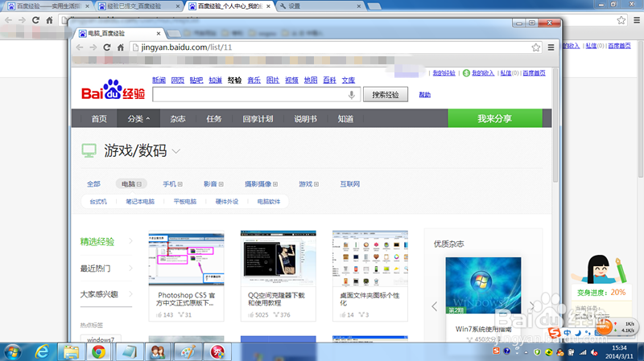This screenshot has height=361, width=644.
Task: Click the bookmark star in the background window
Action: click(621, 20)
